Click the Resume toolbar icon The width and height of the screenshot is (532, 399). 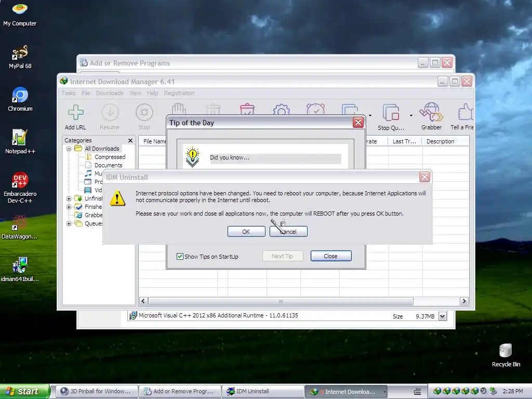pyautogui.click(x=110, y=112)
